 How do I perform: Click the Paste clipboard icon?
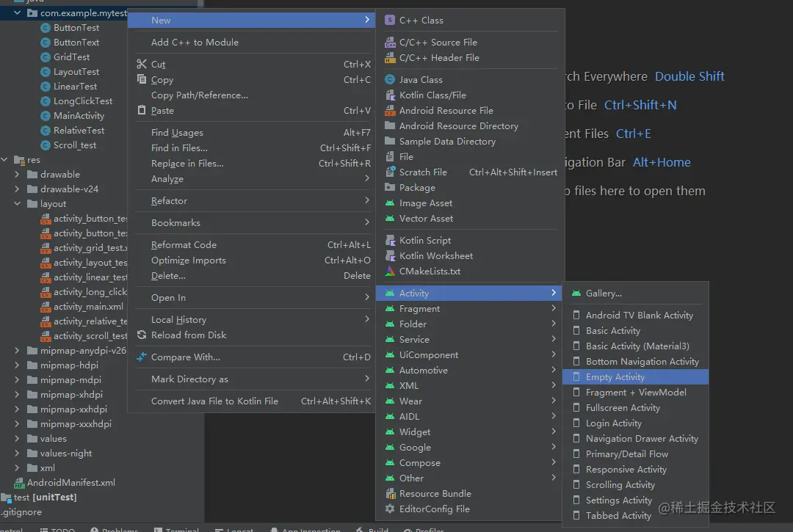(142, 110)
